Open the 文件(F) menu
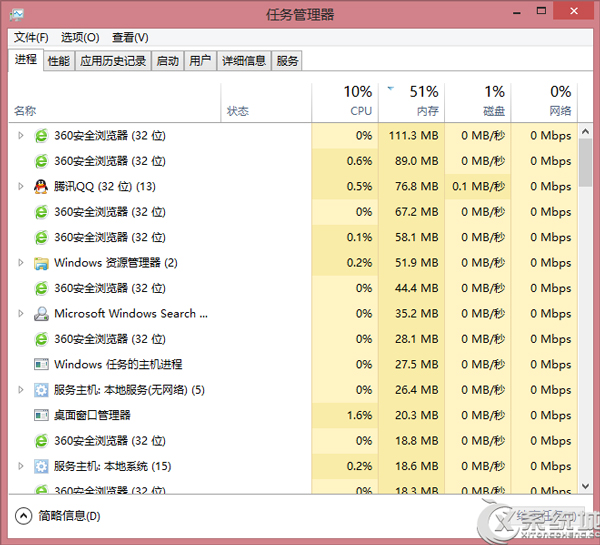Viewport: 600px width, 545px height. coord(31,38)
